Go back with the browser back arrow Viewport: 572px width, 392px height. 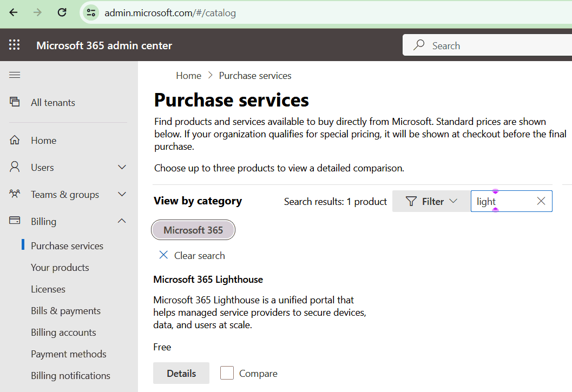pos(14,13)
